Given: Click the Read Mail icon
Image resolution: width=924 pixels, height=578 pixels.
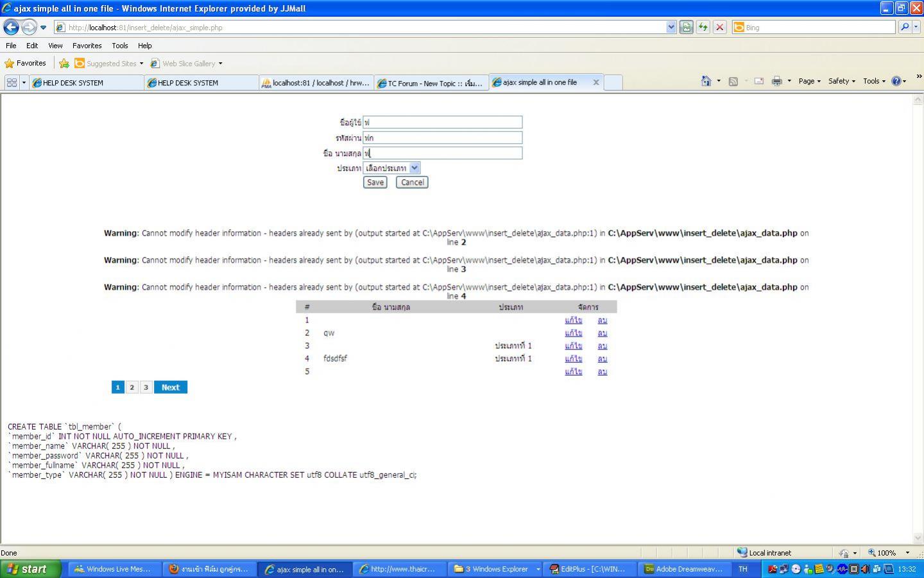Looking at the screenshot, I should click(758, 81).
